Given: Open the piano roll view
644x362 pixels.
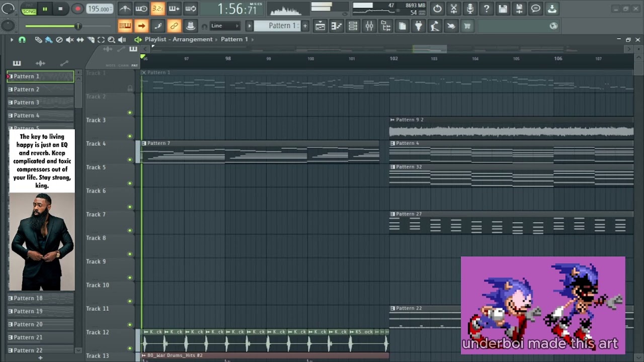Looking at the screenshot, I should click(x=337, y=26).
